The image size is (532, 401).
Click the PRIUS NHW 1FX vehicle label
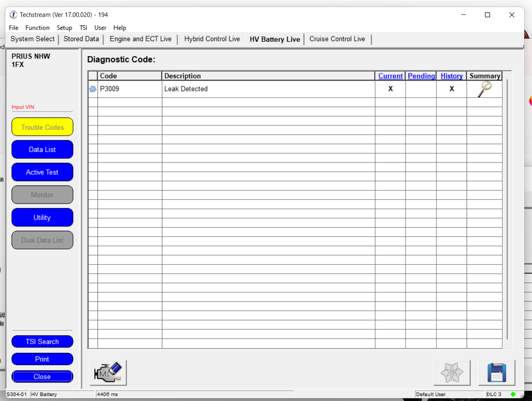coord(31,60)
